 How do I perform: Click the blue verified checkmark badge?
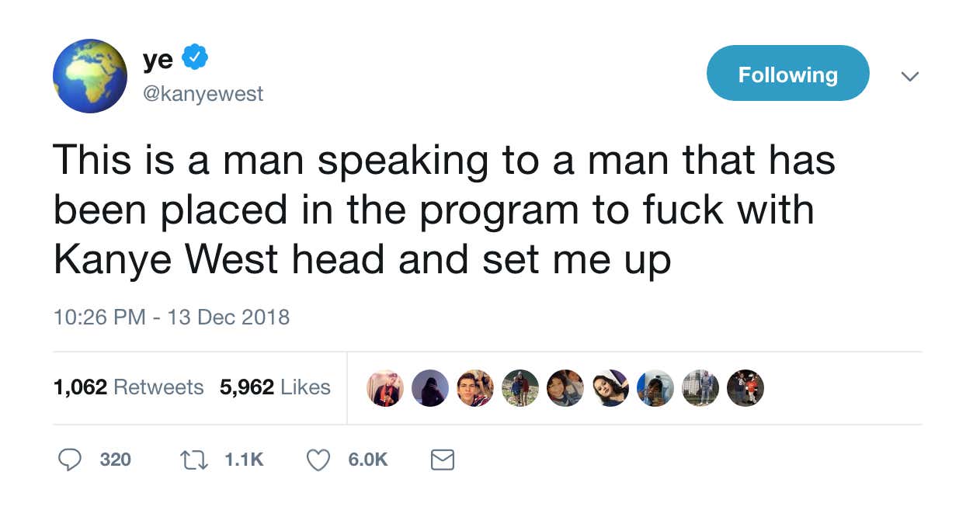tap(194, 57)
